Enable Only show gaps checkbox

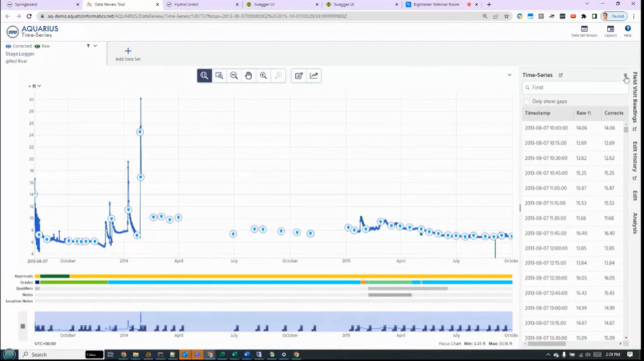[527, 101]
